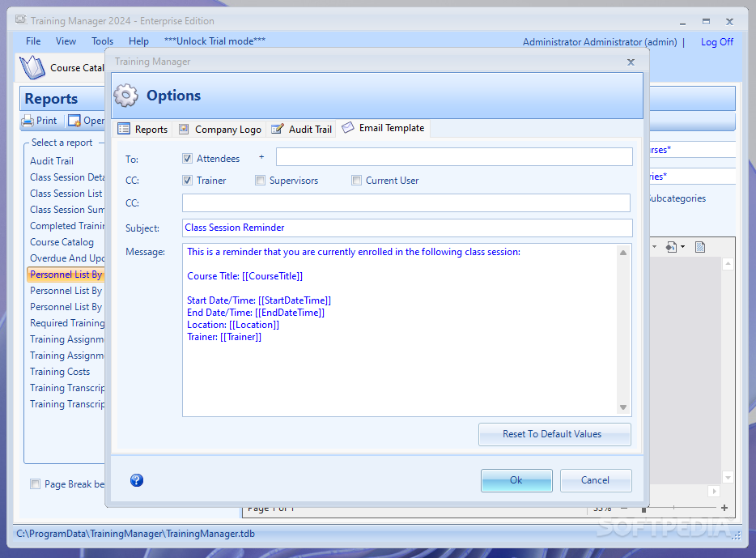Switch to the Company Logo tab
The height and width of the screenshot is (558, 756).
coord(220,130)
